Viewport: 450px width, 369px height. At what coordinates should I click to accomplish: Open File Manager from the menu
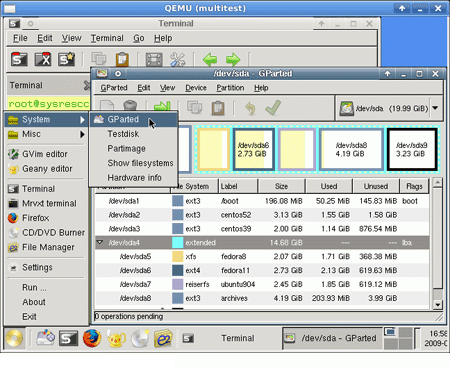coord(46,247)
